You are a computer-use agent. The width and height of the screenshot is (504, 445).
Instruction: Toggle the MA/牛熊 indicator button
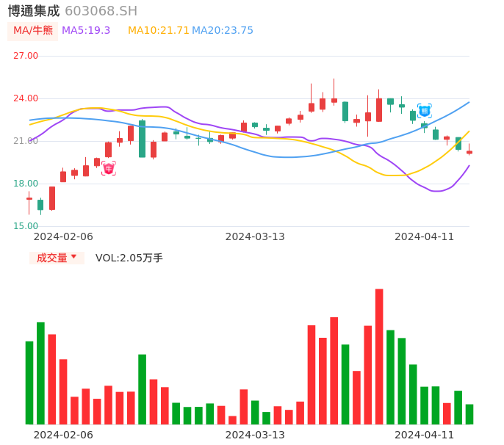click(32, 31)
